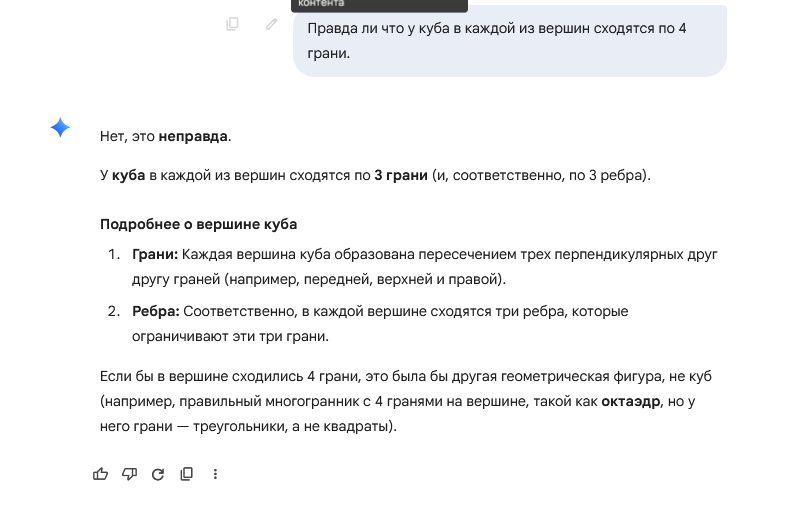Click the bold word "куба" in the second line

(129, 175)
